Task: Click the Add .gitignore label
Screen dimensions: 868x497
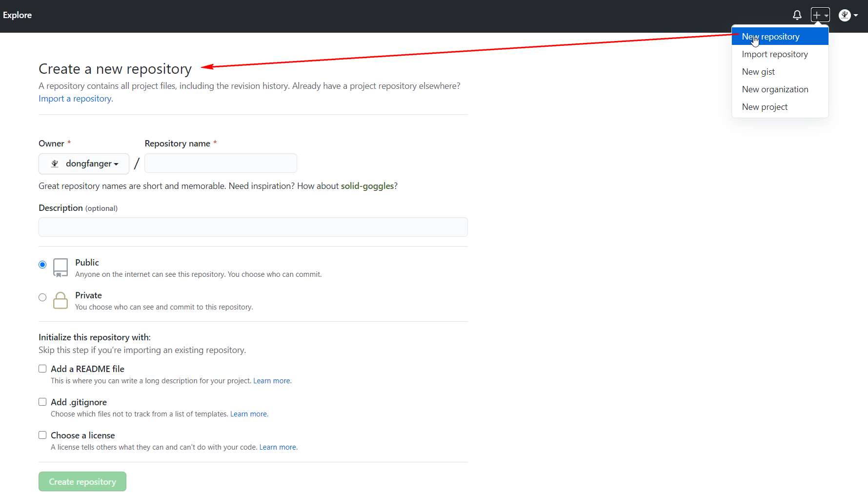Action: 79,402
